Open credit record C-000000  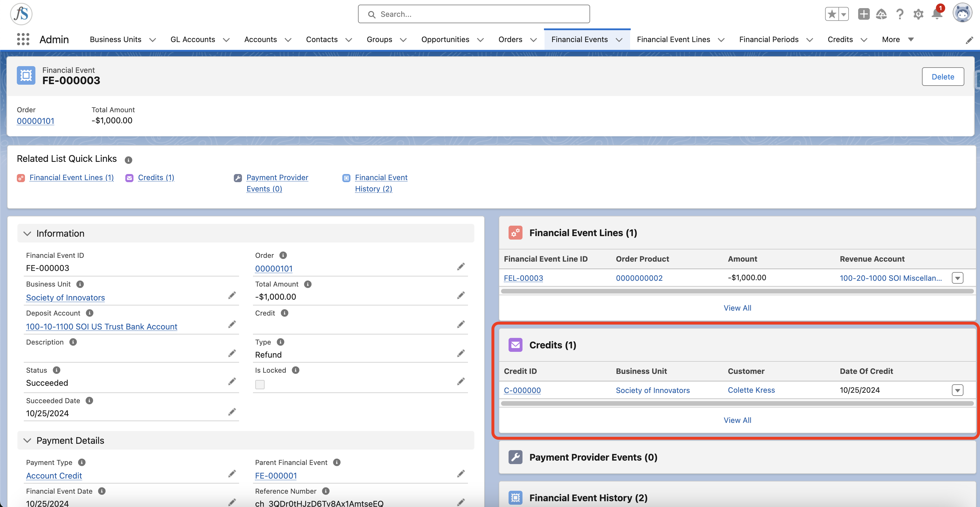[x=522, y=390]
